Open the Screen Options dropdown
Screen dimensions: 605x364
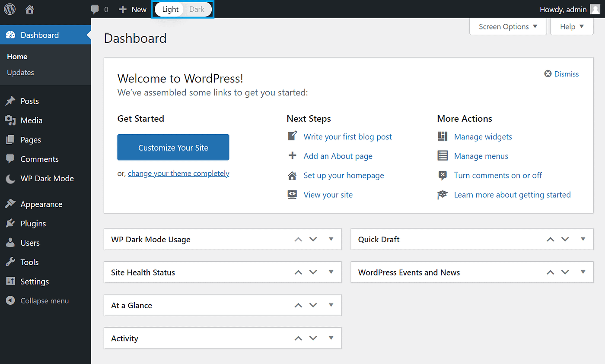pyautogui.click(x=507, y=26)
